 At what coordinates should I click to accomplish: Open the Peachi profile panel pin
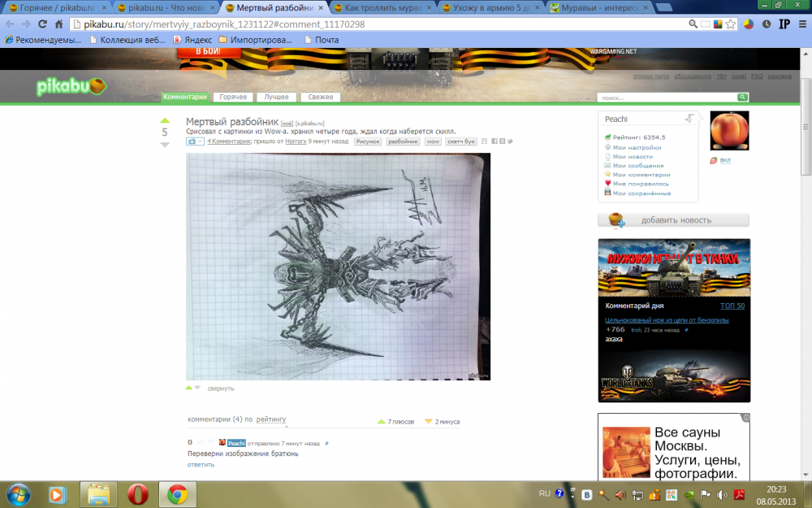689,119
